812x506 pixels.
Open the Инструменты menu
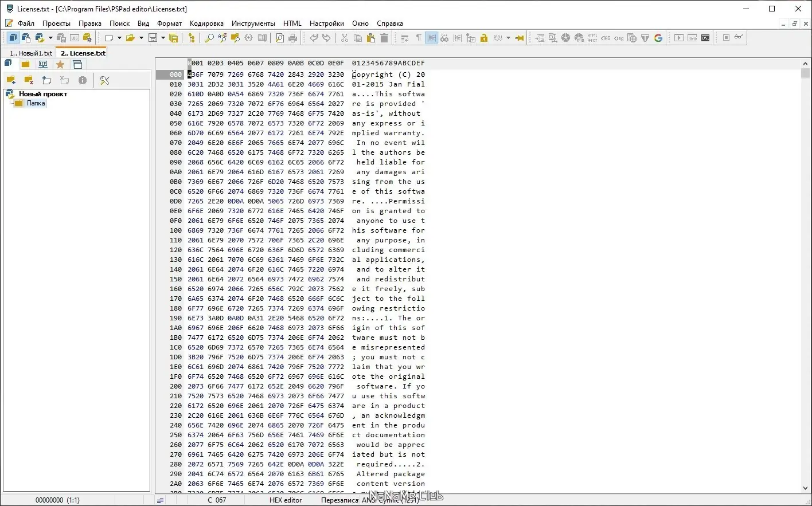pos(253,23)
